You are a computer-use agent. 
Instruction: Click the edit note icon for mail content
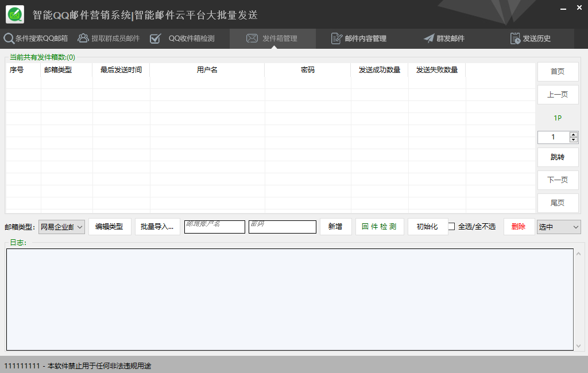point(336,38)
